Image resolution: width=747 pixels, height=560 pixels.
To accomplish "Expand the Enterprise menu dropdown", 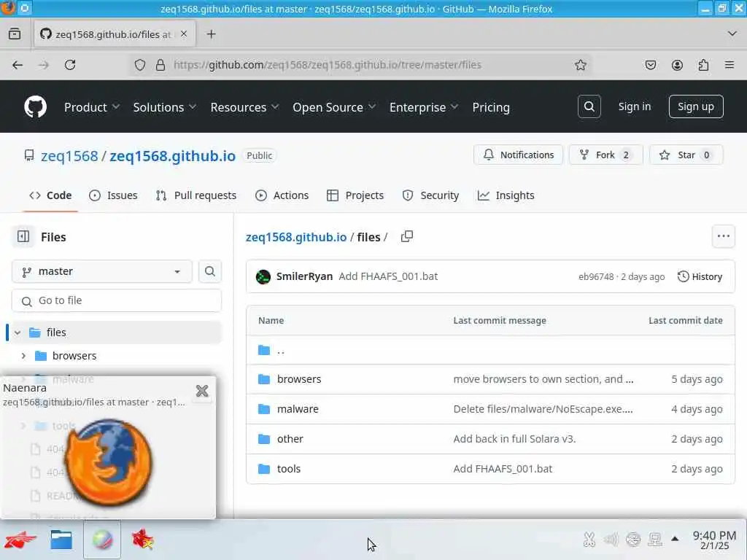I will [x=424, y=107].
